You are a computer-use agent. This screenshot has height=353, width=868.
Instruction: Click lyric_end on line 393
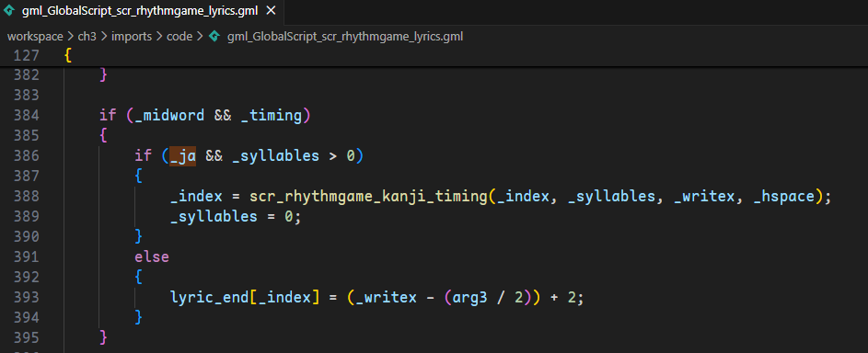click(x=209, y=297)
